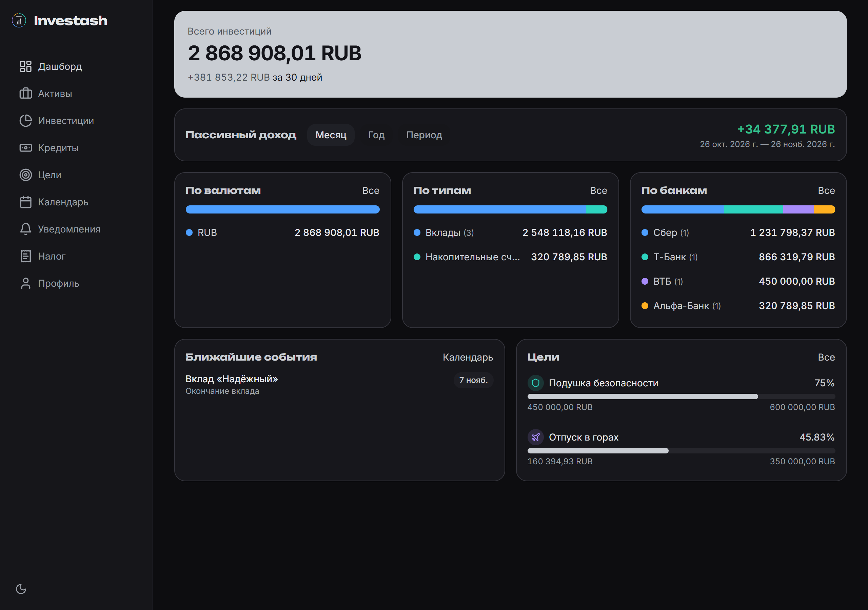Viewport: 868px width, 610px height.
Task: Select the Период tab
Action: [424, 135]
